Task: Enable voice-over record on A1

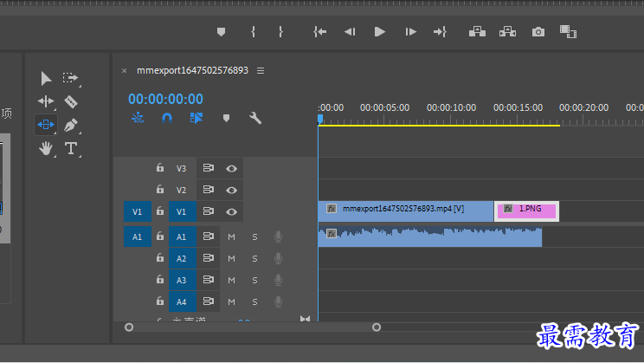Action: [278, 237]
